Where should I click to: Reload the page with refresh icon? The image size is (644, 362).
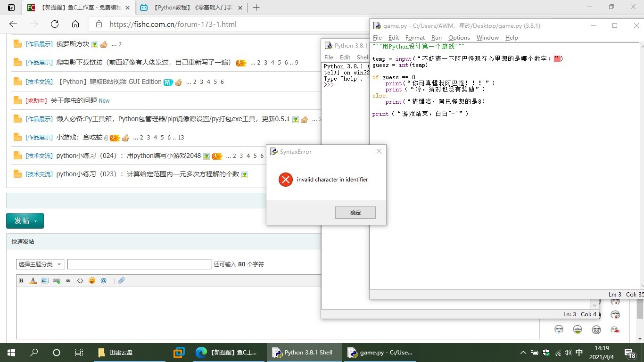[x=55, y=24]
